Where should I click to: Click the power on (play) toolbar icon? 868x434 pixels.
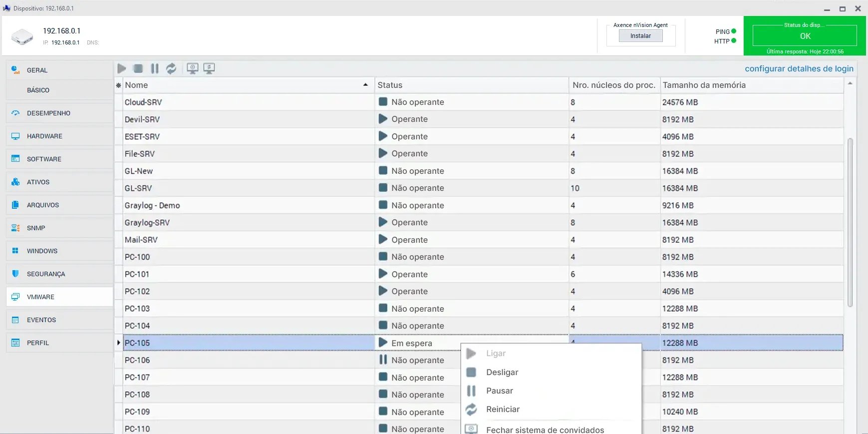pyautogui.click(x=121, y=68)
